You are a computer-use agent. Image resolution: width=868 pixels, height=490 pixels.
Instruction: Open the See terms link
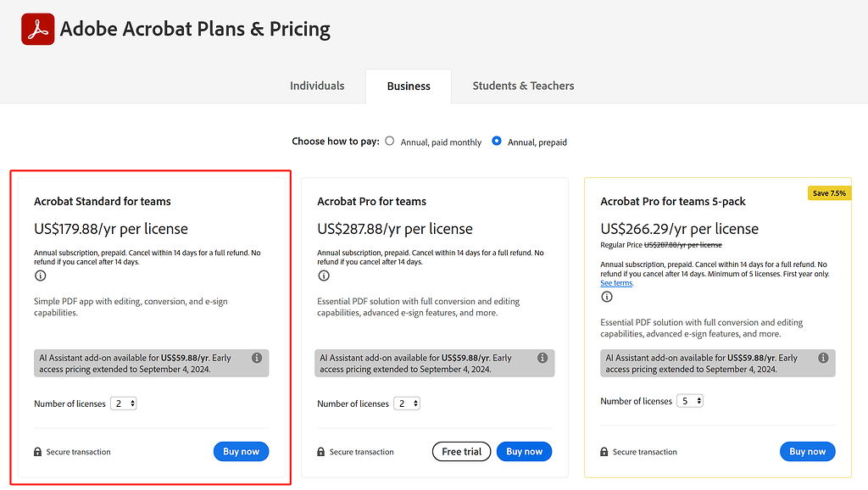[616, 283]
